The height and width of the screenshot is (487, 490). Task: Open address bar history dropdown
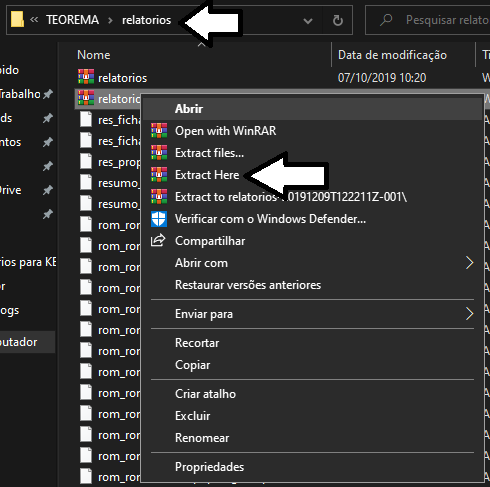tap(308, 21)
